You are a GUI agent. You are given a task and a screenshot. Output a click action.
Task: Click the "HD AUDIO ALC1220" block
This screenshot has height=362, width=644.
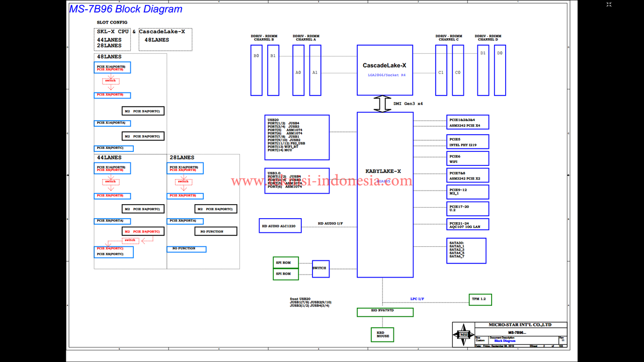(280, 226)
